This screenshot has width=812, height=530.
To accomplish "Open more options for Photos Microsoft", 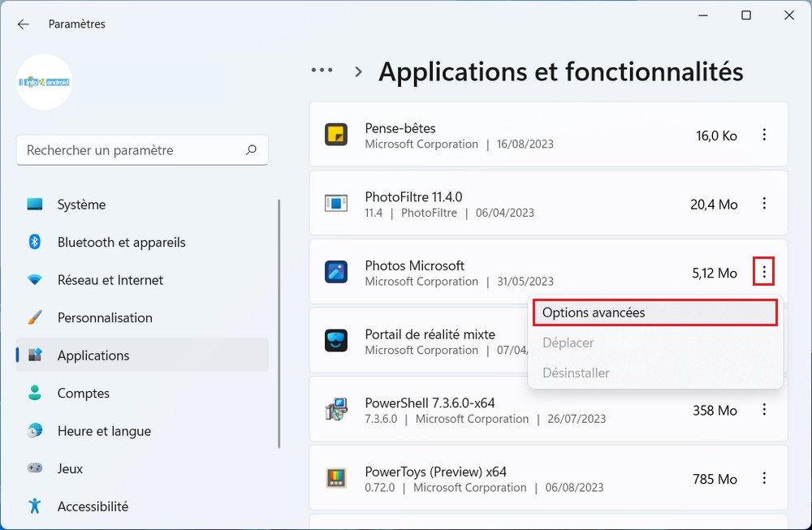I will pos(764,271).
